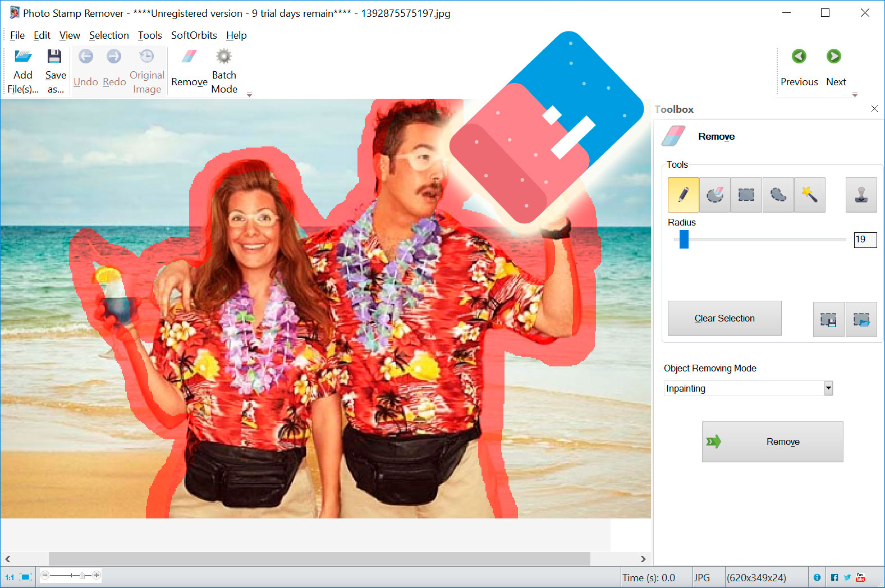Open the Twitter icon in status bar
Image resolution: width=885 pixels, height=588 pixels.
pos(847,577)
